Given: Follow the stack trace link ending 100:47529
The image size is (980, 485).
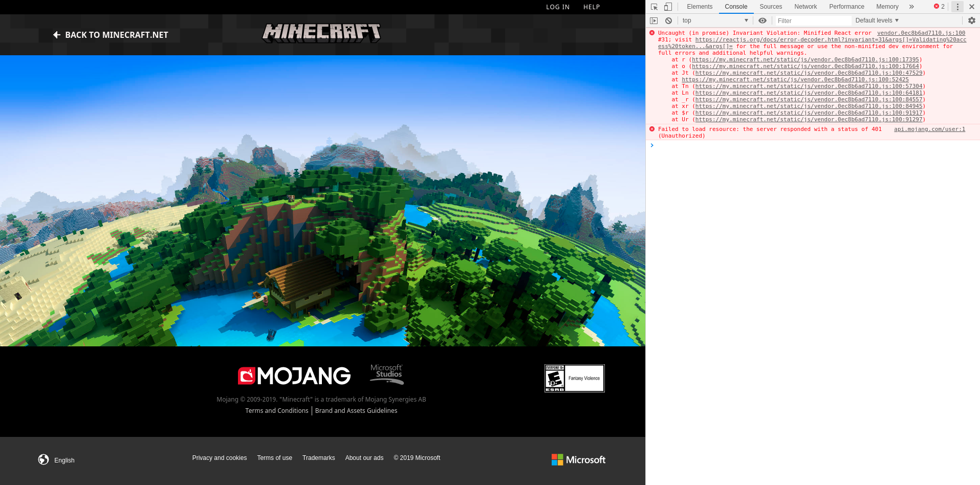Looking at the screenshot, I should click(809, 73).
